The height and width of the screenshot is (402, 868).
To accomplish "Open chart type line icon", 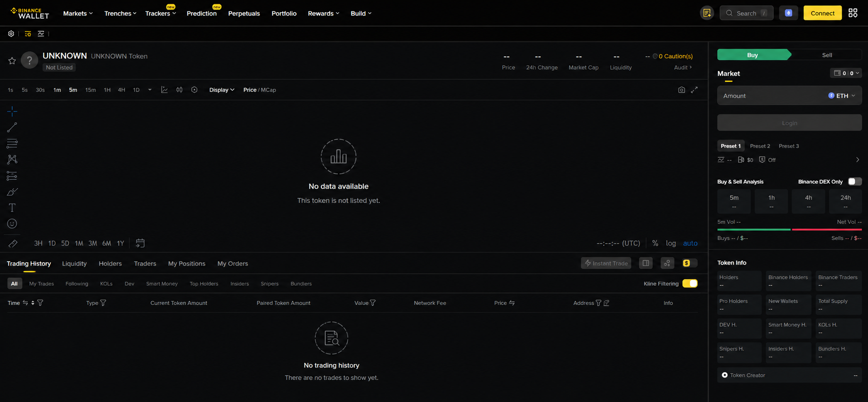I will coord(164,90).
